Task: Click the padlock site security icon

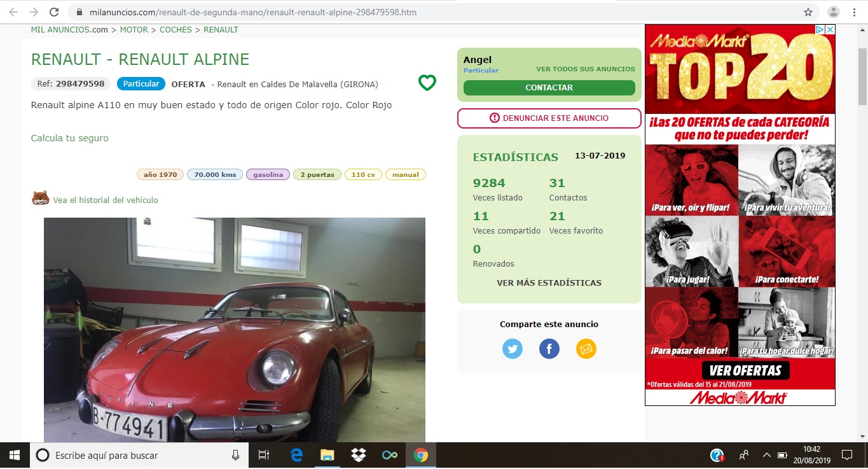Action: pos(79,12)
